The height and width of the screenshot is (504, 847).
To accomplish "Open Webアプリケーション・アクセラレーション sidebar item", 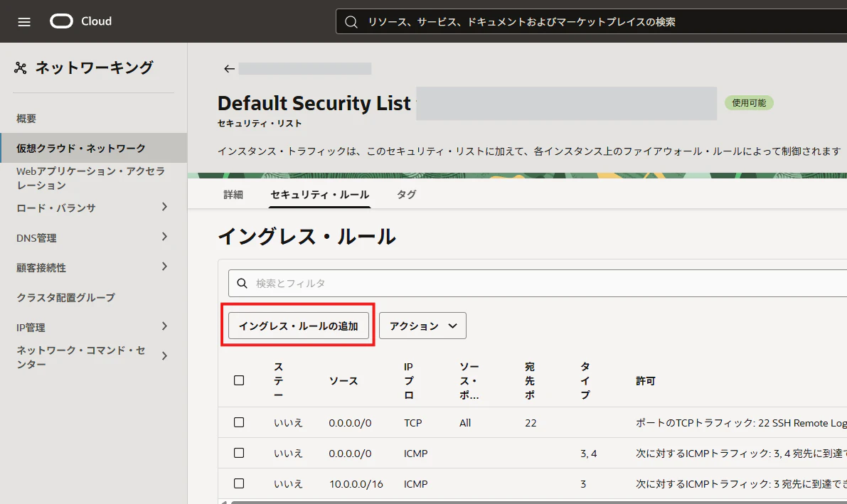I will 90,178.
